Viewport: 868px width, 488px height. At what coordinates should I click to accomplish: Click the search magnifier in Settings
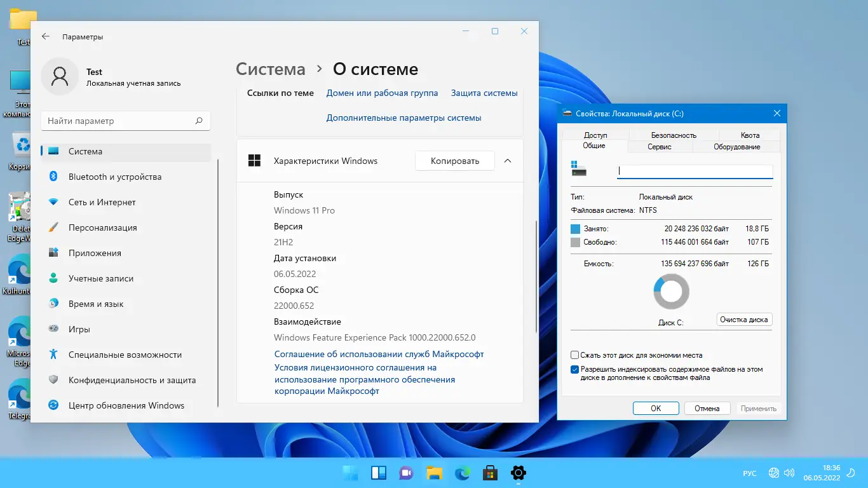(199, 121)
